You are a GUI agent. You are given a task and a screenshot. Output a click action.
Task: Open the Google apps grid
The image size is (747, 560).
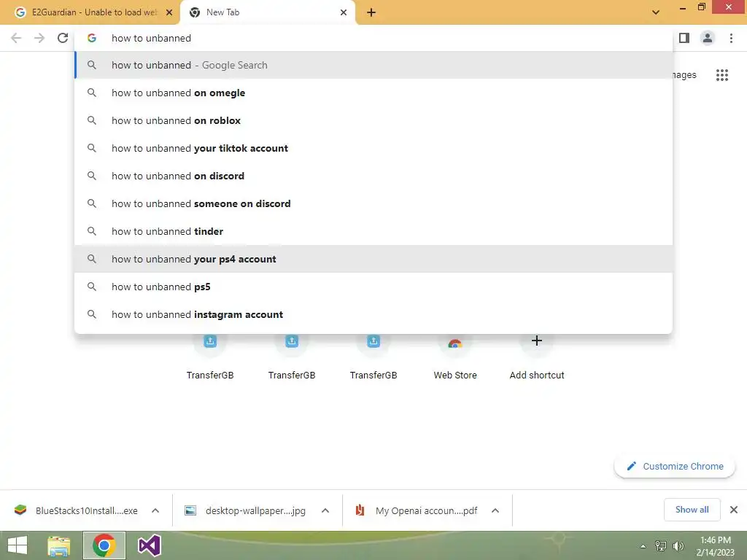click(x=721, y=75)
